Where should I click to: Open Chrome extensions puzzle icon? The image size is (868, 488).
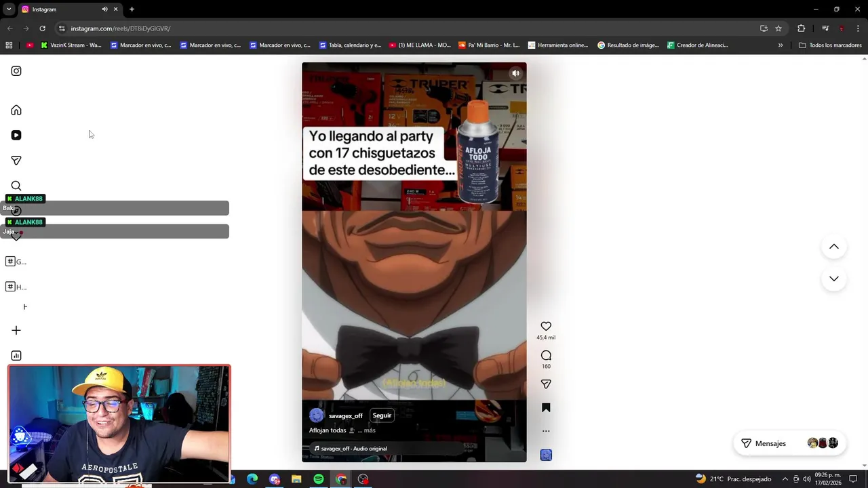[802, 28]
